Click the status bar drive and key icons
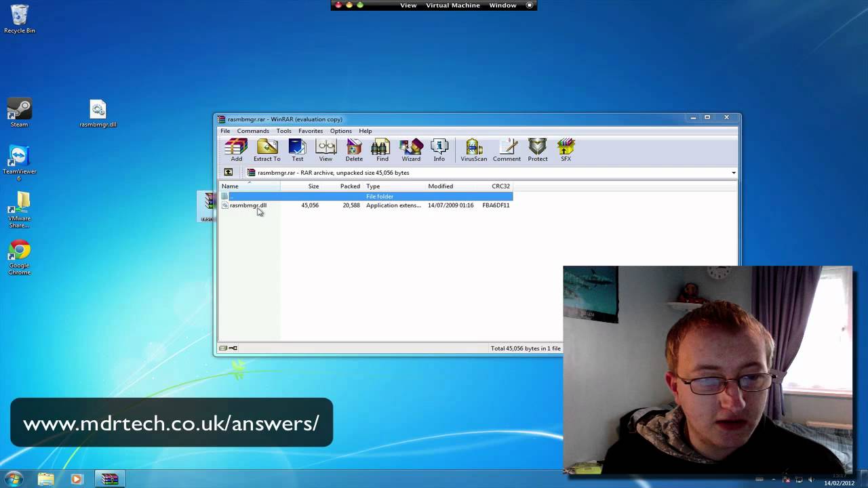 pyautogui.click(x=228, y=348)
